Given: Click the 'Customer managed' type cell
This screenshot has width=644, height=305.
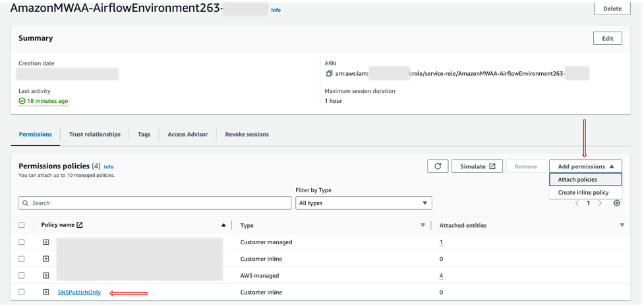Looking at the screenshot, I should click(x=266, y=242).
